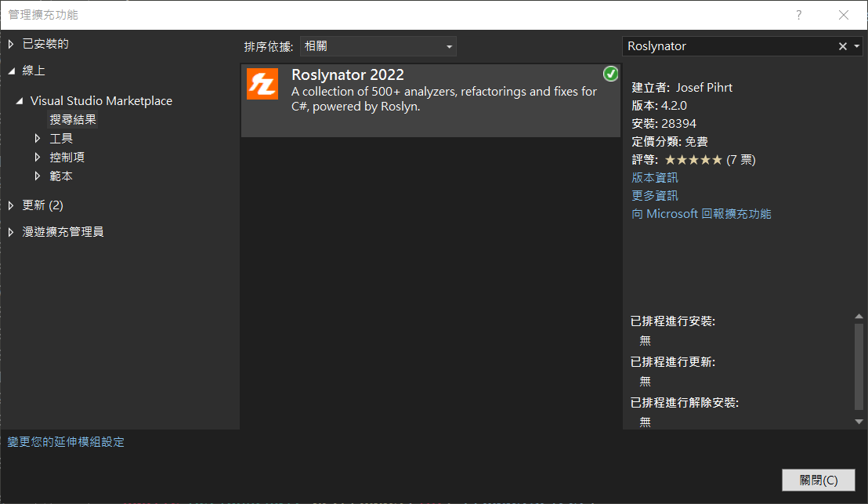
Task: Expand the 已安裝的 category
Action: (11, 44)
